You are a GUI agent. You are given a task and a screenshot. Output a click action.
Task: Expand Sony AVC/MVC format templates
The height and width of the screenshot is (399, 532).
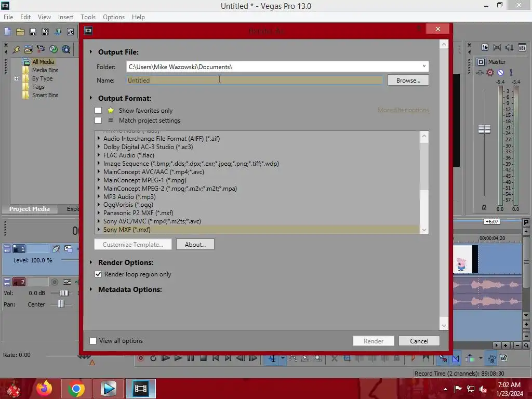tap(99, 221)
